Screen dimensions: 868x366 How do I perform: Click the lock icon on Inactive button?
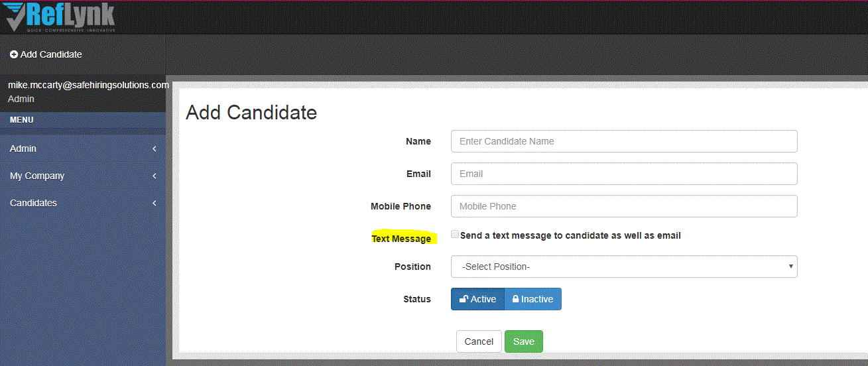515,299
